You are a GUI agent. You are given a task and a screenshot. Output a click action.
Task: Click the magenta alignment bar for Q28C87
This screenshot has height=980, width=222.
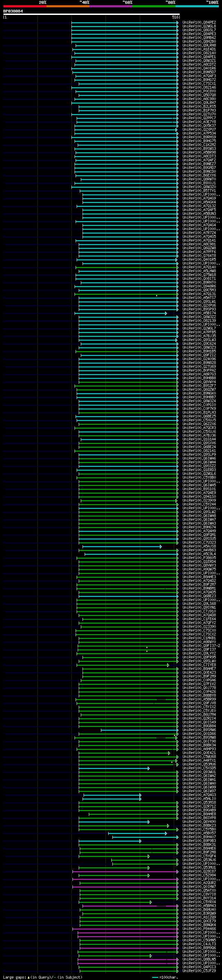coord(126,872)
